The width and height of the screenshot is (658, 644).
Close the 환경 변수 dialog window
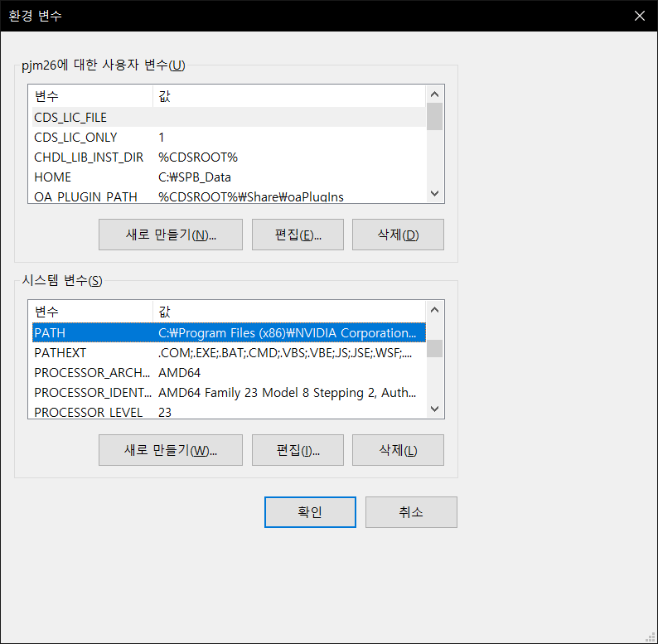(x=639, y=16)
